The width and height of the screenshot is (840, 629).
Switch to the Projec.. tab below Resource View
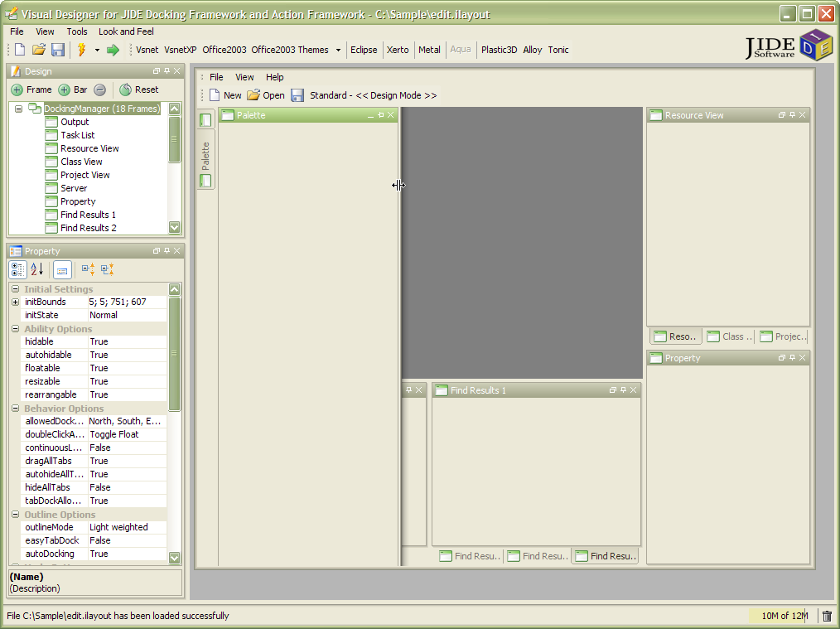click(783, 336)
